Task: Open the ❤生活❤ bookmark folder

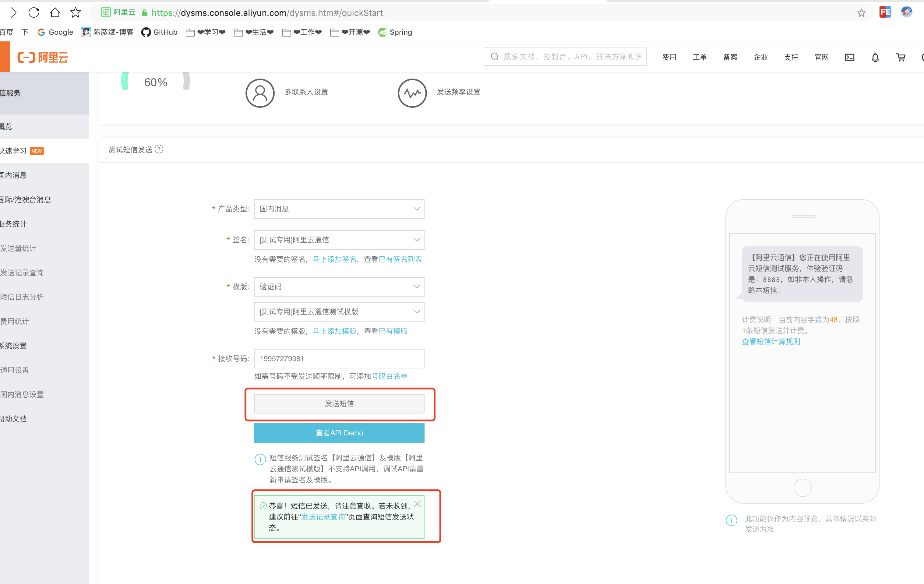Action: (x=254, y=32)
